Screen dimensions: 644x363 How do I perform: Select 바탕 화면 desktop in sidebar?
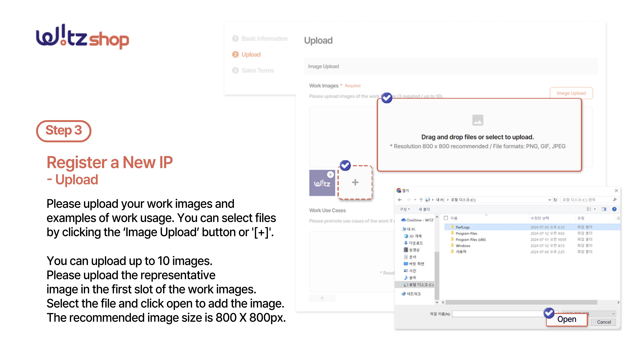(414, 264)
